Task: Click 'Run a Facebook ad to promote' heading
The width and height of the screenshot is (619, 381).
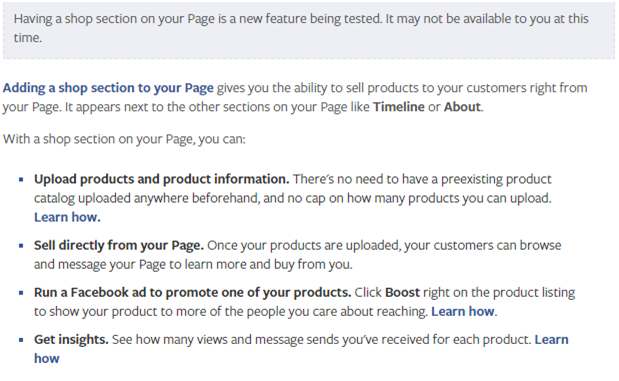Action: pyautogui.click(x=192, y=293)
